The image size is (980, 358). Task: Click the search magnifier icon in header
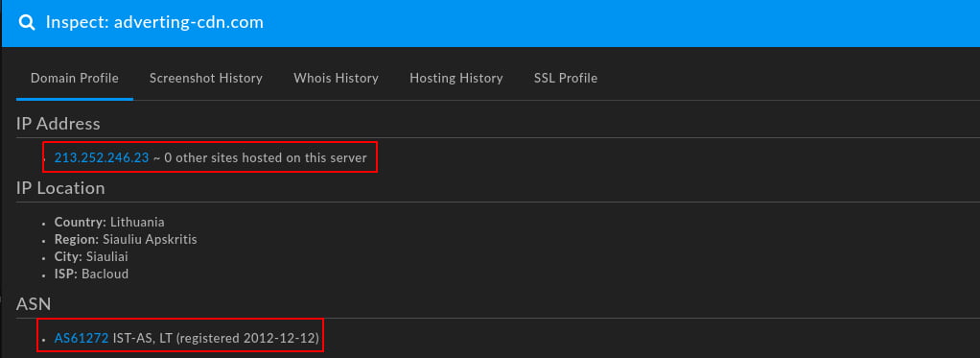26,22
